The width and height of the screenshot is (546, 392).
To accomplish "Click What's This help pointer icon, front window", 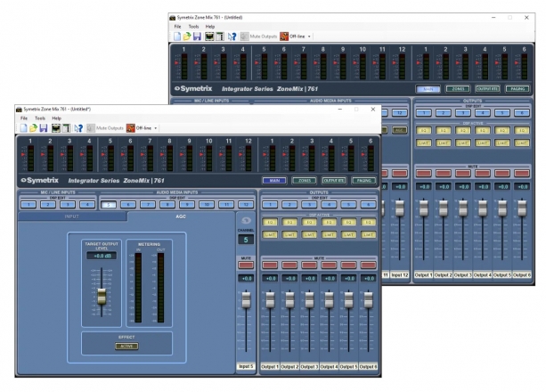I will coord(78,128).
